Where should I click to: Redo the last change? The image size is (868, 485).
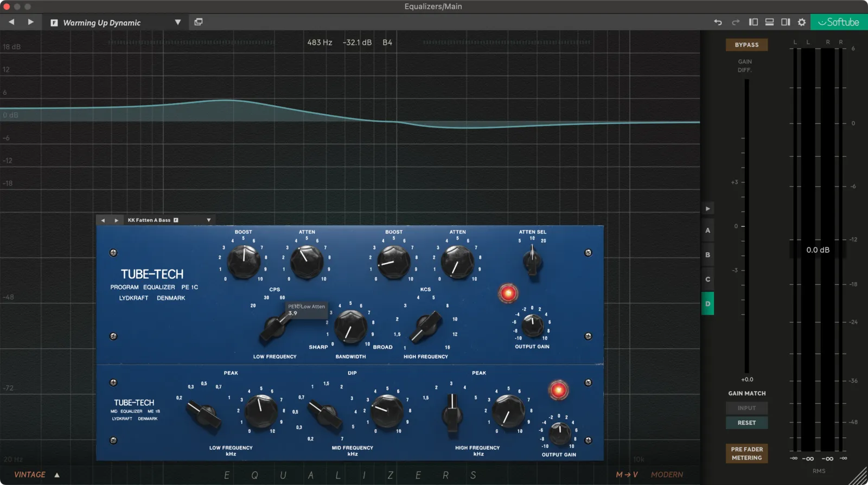click(x=736, y=22)
